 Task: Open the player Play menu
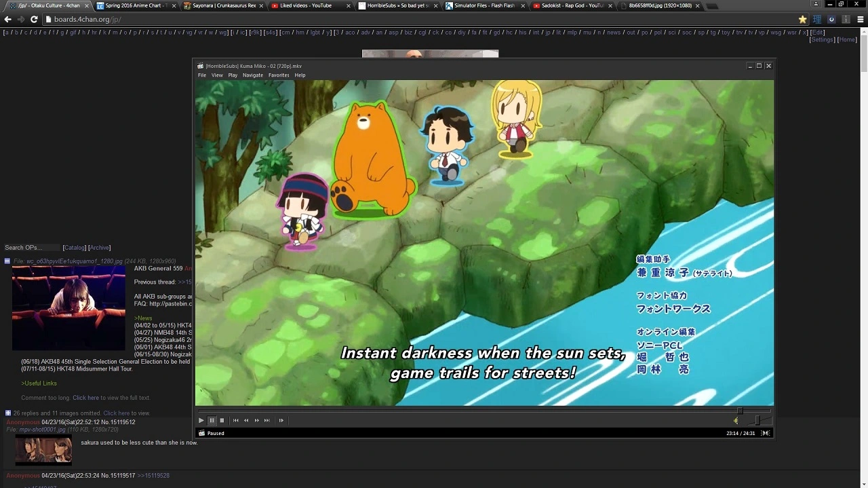233,75
